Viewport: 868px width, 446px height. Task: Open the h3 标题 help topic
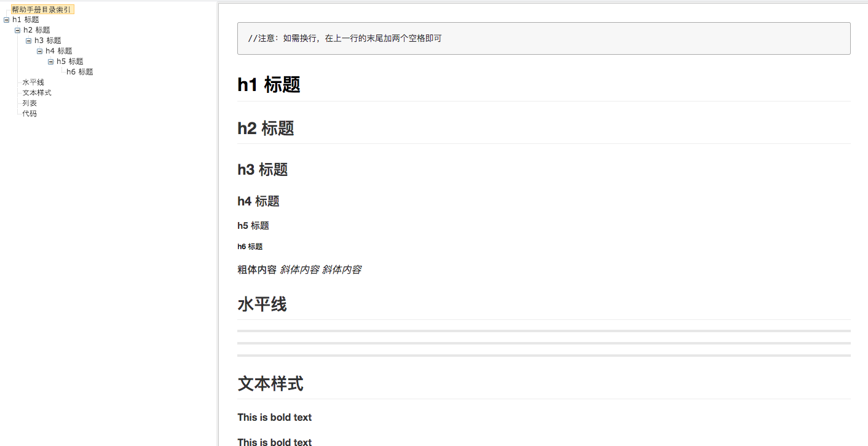click(x=47, y=40)
